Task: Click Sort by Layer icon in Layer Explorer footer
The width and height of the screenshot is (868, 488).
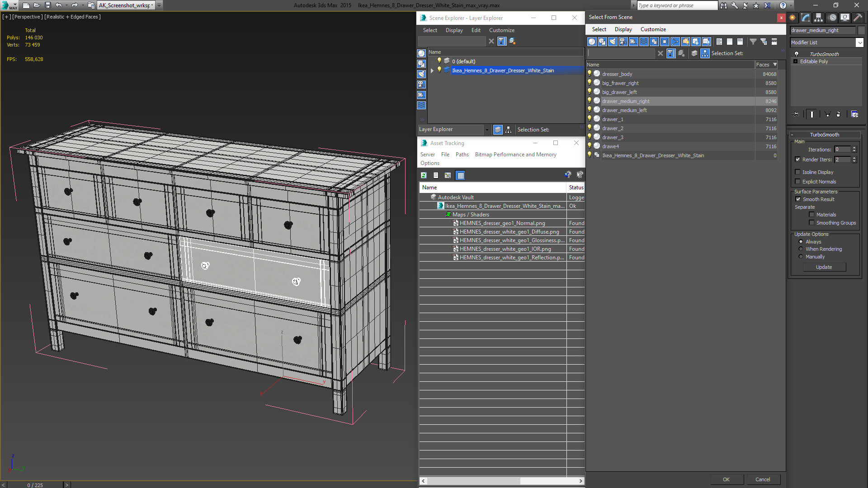Action: pos(498,130)
